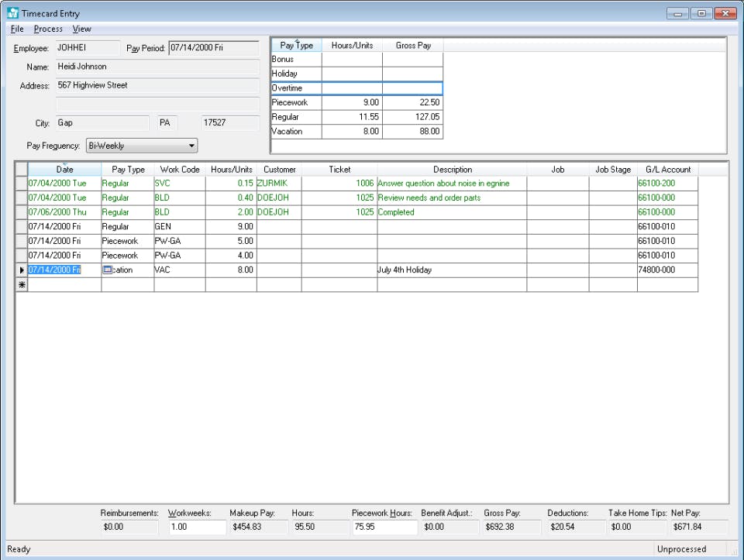Screen dimensions: 744x560
Task: Click the new row asterisk marker
Action: click(x=21, y=285)
